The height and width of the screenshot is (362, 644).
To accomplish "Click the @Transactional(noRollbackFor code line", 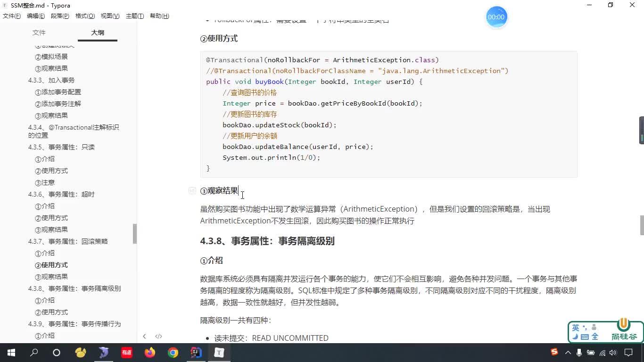I will pos(322,60).
